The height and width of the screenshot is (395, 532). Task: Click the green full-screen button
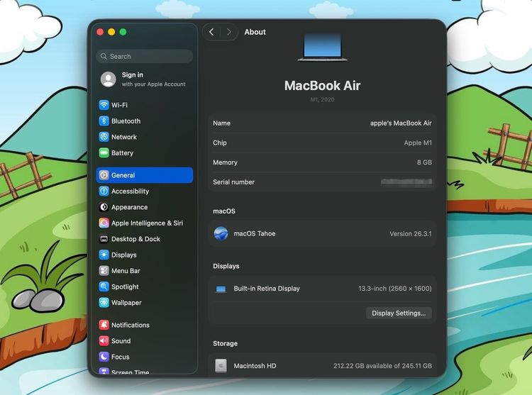(x=123, y=32)
